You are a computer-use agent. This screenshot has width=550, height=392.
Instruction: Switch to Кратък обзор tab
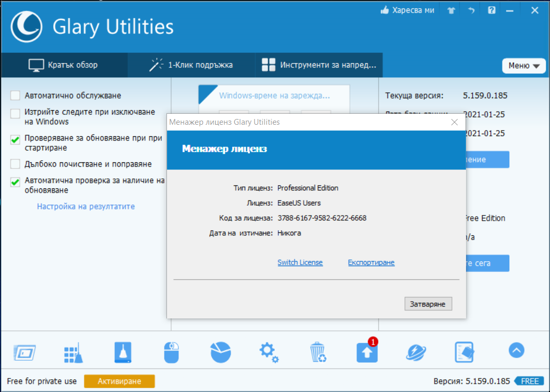tap(64, 65)
